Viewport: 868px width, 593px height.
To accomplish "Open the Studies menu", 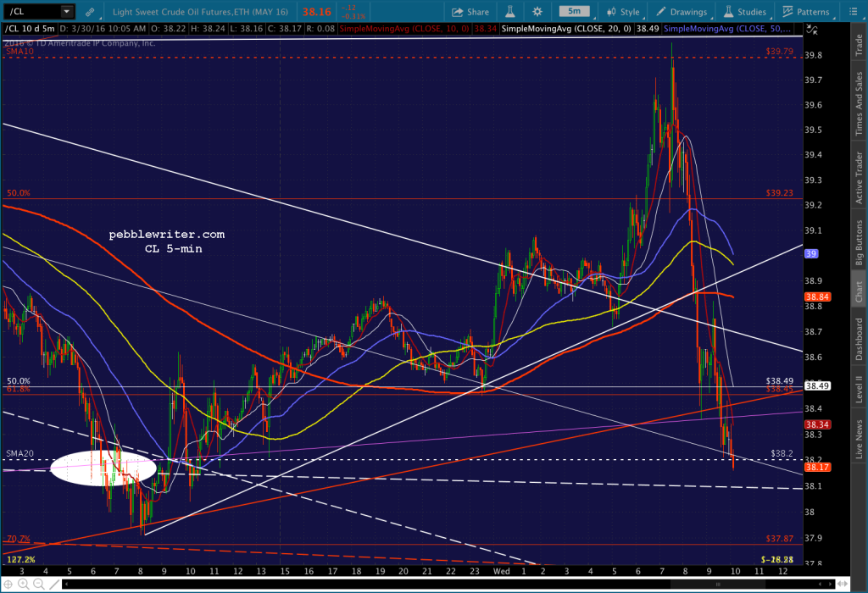I will coord(745,12).
